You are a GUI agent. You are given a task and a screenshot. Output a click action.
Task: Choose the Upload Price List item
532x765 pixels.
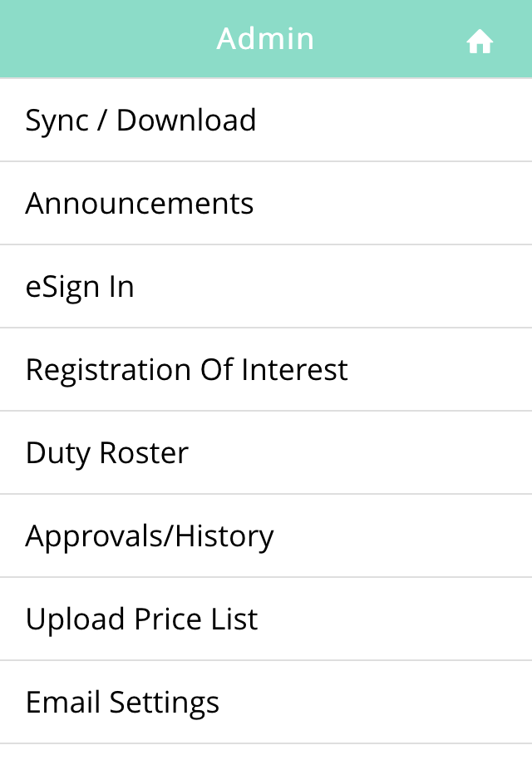(x=142, y=619)
